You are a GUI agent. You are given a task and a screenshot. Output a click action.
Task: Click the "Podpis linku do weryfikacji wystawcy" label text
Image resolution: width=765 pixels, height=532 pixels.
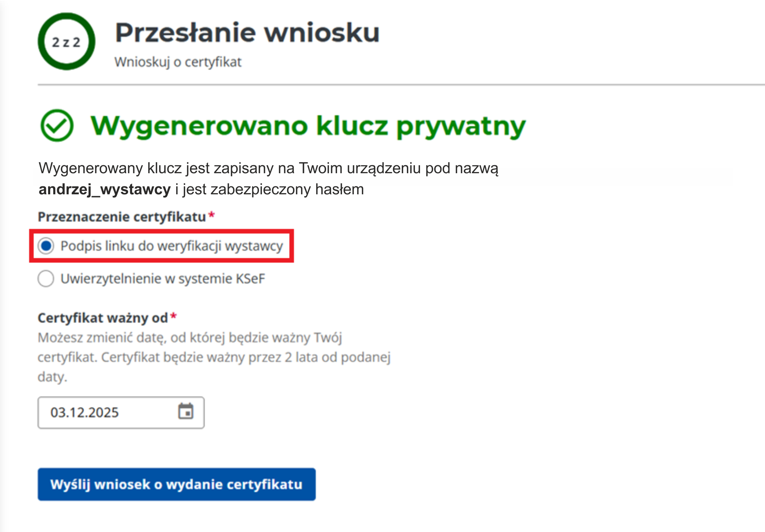pyautogui.click(x=171, y=246)
